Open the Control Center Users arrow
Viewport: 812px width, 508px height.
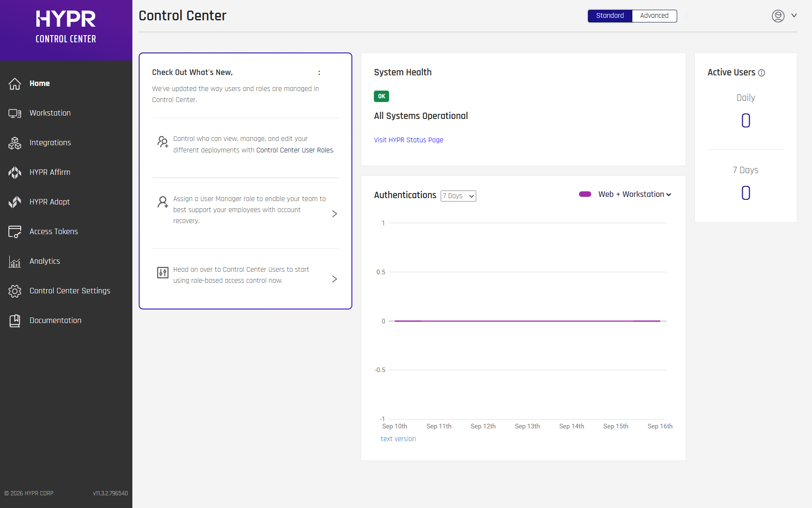335,279
